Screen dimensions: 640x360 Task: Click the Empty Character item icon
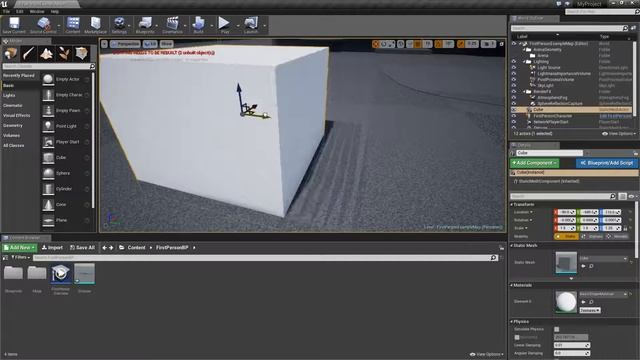[x=48, y=95]
